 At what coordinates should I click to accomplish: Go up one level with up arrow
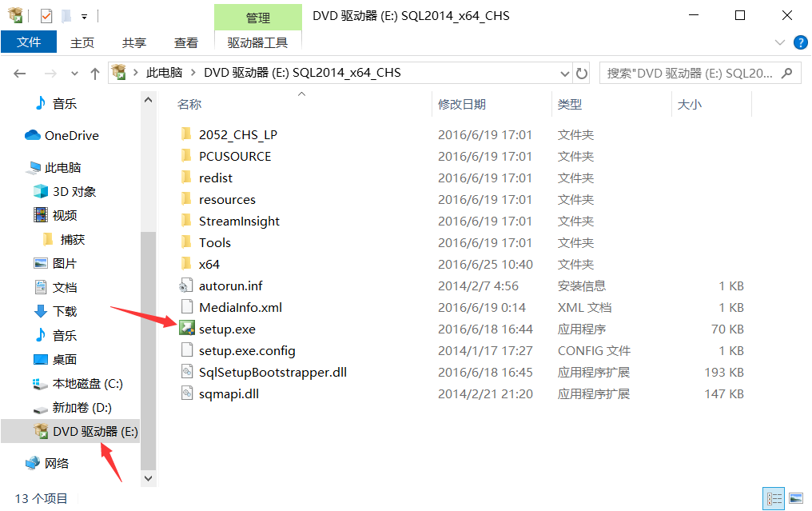95,74
